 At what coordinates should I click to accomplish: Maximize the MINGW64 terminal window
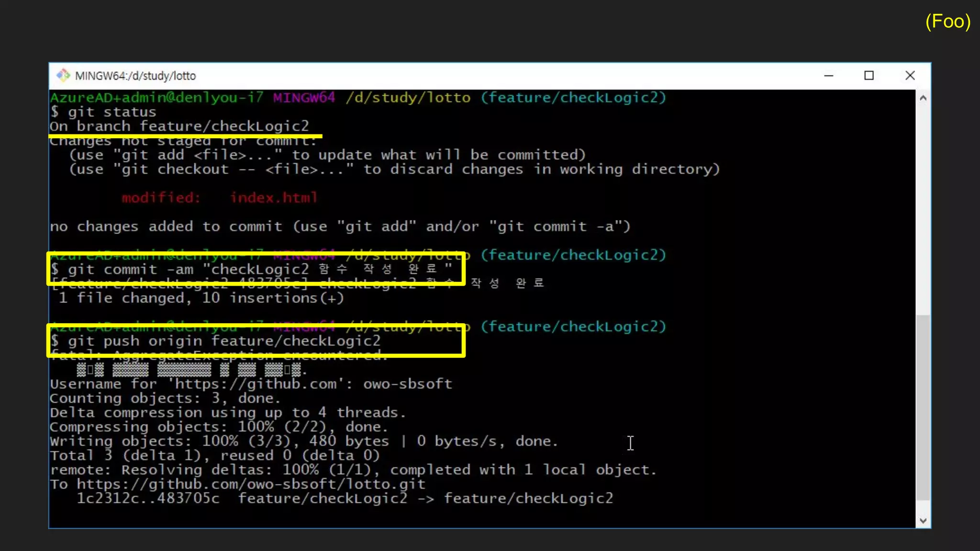pyautogui.click(x=869, y=76)
